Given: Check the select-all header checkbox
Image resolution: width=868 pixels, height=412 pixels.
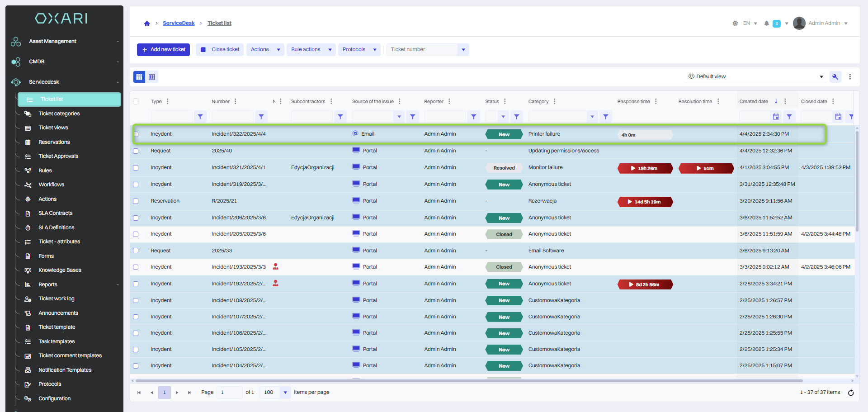Looking at the screenshot, I should click(x=136, y=101).
